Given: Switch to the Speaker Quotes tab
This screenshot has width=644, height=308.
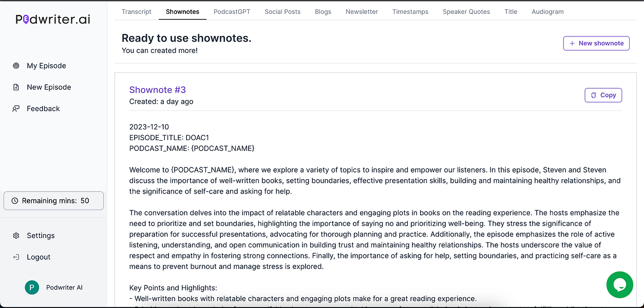Looking at the screenshot, I should [466, 11].
